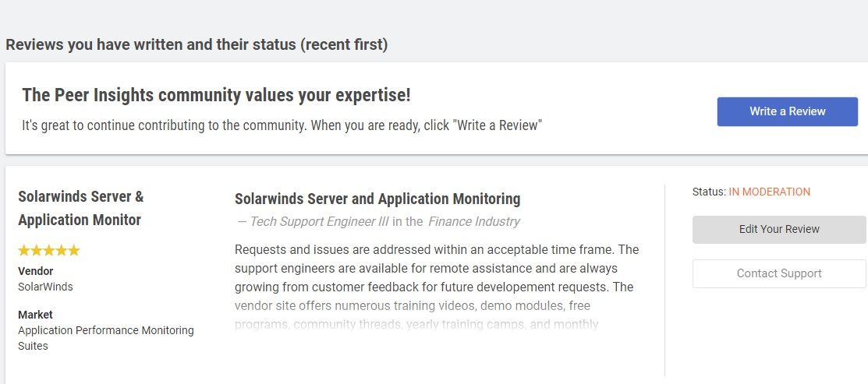Image resolution: width=868 pixels, height=384 pixels.
Task: Select the Solarwinds Server & Application Monitor product name
Action: pyautogui.click(x=81, y=208)
